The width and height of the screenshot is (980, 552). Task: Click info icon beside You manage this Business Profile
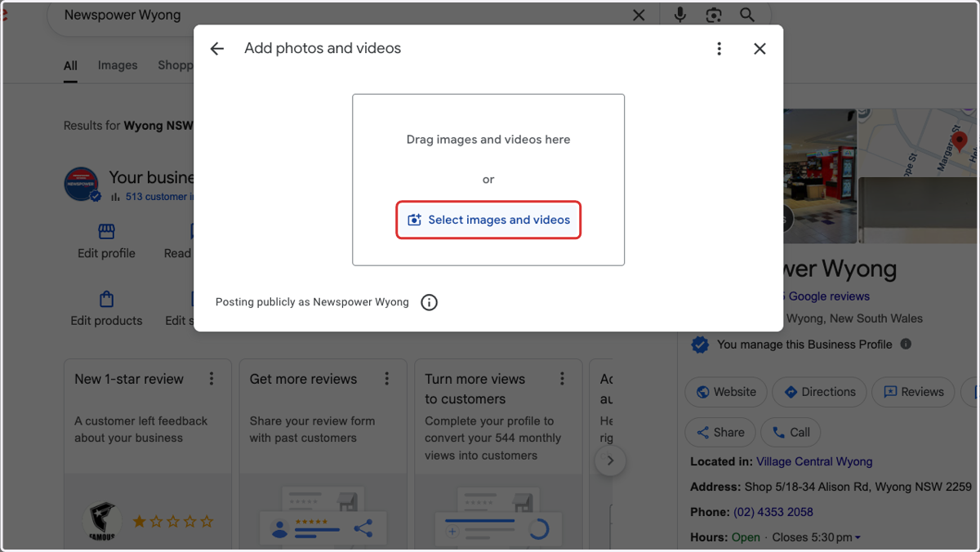pyautogui.click(x=906, y=344)
